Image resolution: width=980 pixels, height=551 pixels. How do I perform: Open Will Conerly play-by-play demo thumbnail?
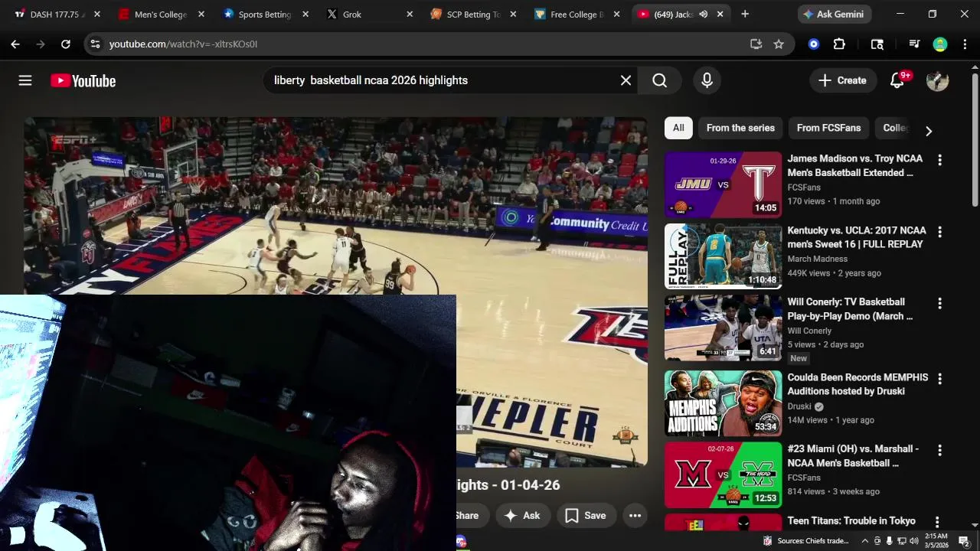click(x=723, y=328)
